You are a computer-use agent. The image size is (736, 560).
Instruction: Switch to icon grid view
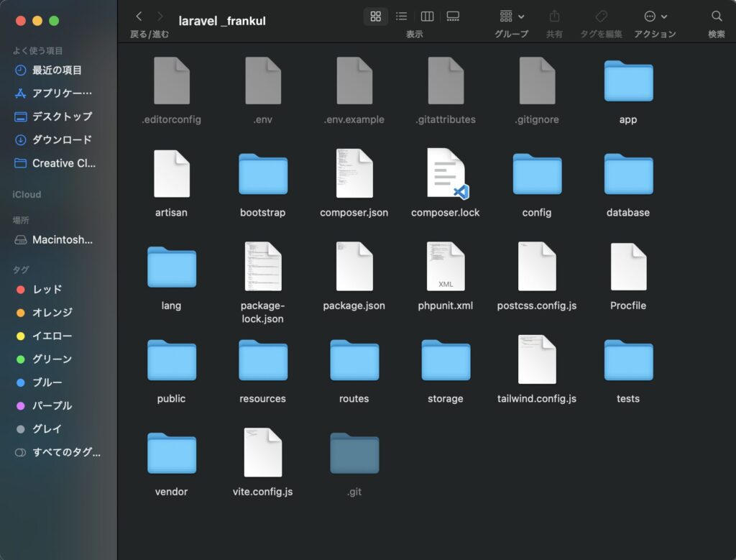[375, 17]
